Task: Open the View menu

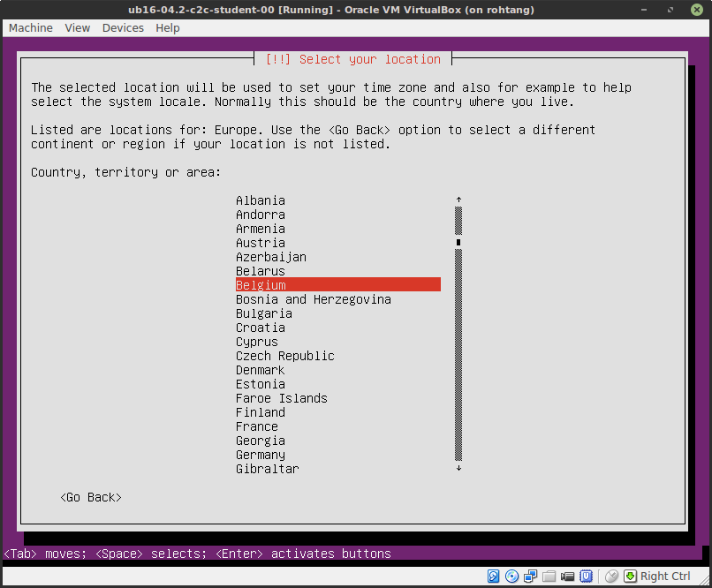Action: click(x=77, y=27)
